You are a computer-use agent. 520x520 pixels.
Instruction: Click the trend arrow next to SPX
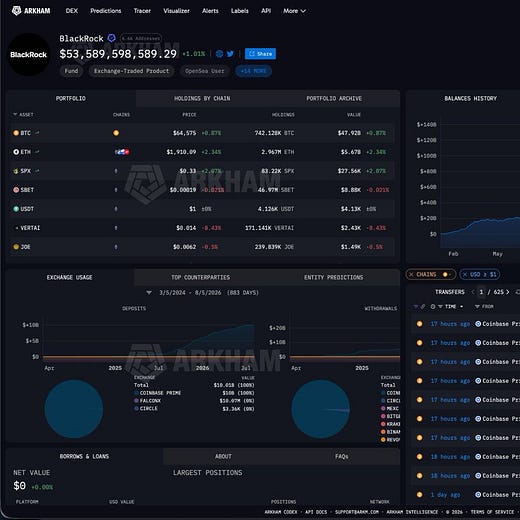pyautogui.click(x=37, y=171)
